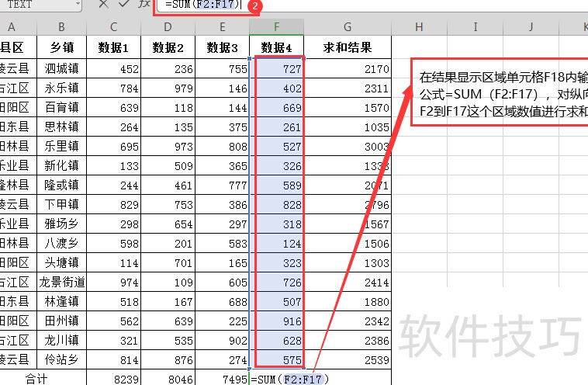The width and height of the screenshot is (588, 385).
Task: Select the 数据4 header cell
Action: pyautogui.click(x=277, y=47)
